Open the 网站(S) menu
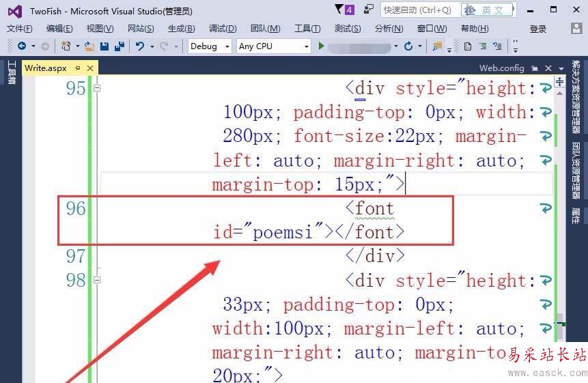 [x=141, y=29]
